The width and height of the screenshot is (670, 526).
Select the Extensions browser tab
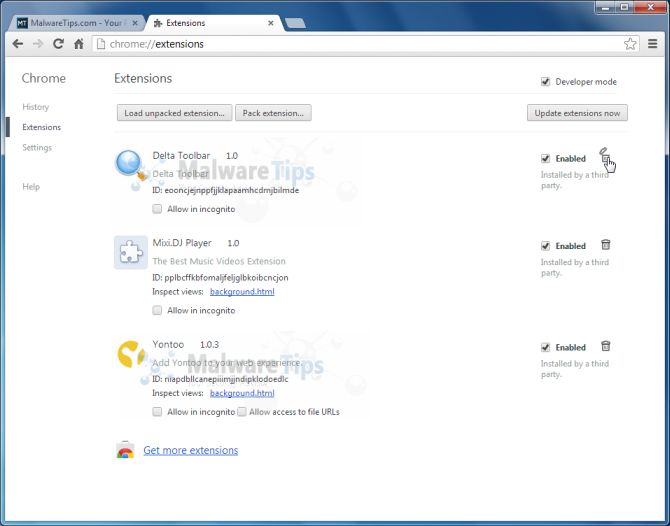(x=214, y=23)
